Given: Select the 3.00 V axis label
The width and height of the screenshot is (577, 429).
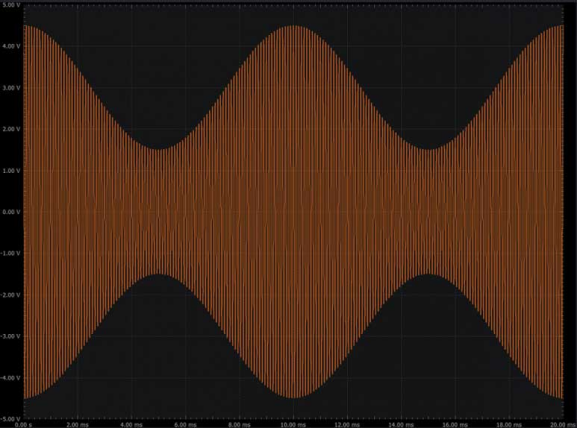Looking at the screenshot, I should coord(12,88).
